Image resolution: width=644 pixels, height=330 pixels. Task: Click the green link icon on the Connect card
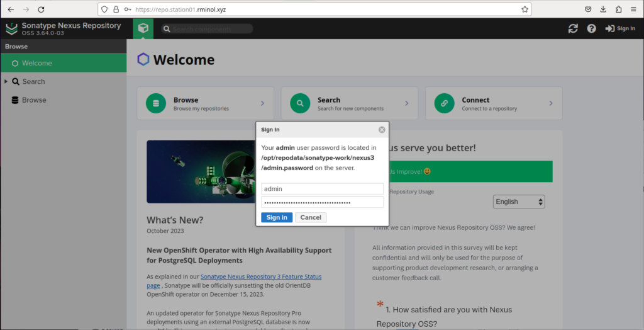coord(445,103)
